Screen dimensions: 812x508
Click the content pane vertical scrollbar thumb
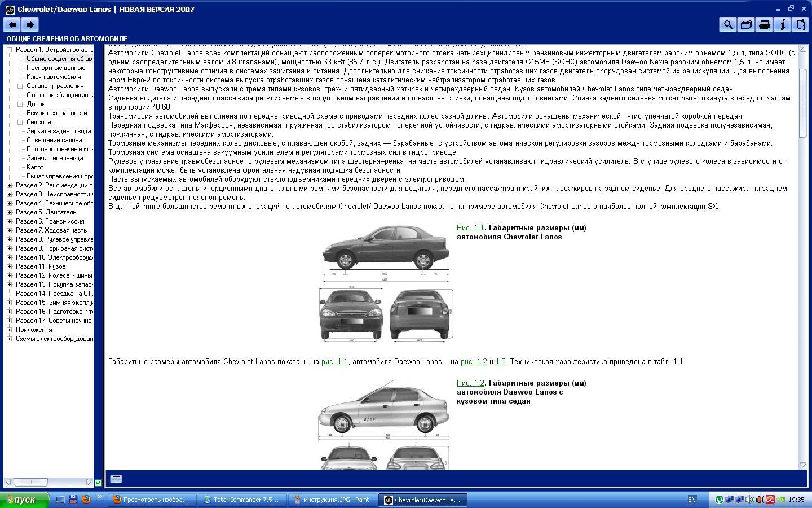[803, 102]
